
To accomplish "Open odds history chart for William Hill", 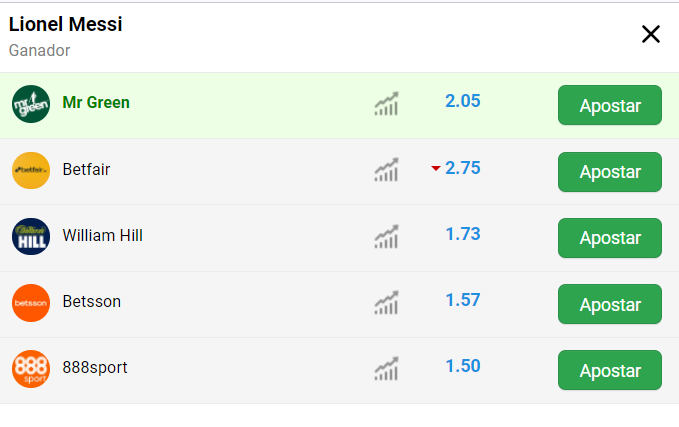I will click(386, 236).
